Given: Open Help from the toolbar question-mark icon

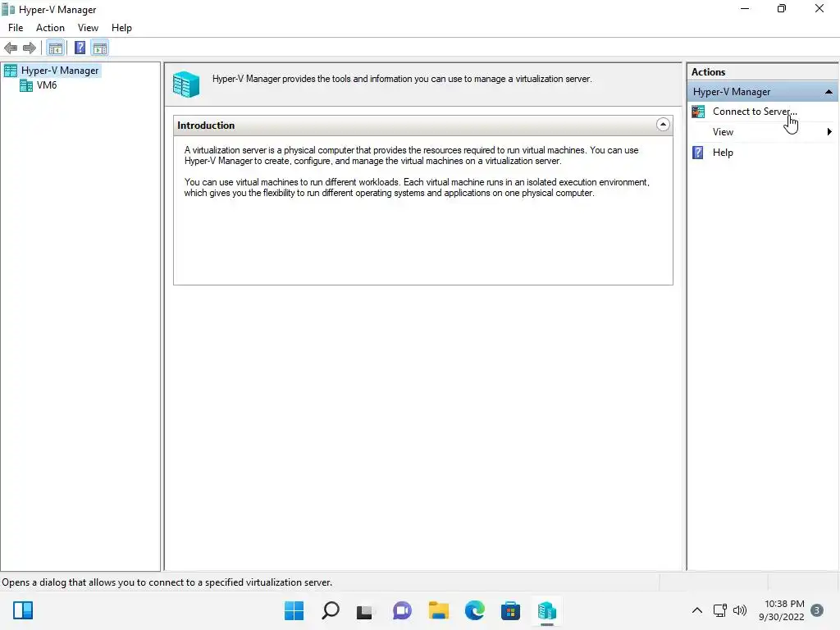Looking at the screenshot, I should click(80, 48).
